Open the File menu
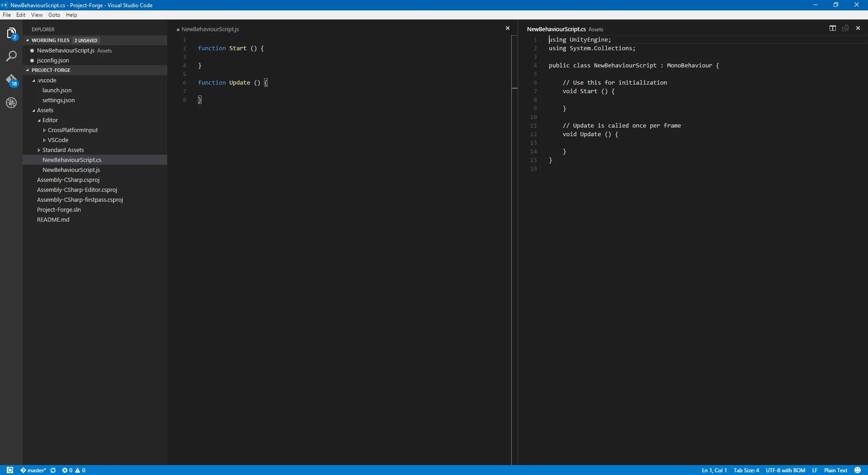The width and height of the screenshot is (868, 475). (7, 15)
